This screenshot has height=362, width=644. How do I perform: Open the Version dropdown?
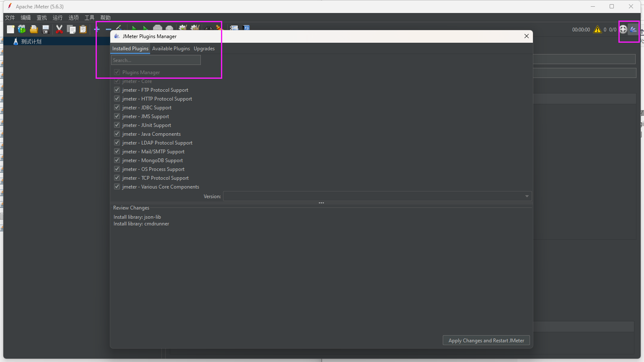pyautogui.click(x=377, y=196)
